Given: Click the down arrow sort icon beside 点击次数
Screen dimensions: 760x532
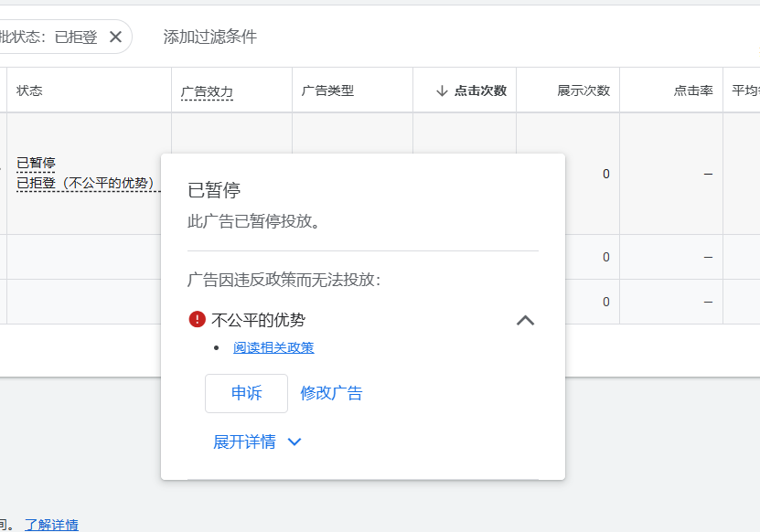Looking at the screenshot, I should click(x=442, y=90).
